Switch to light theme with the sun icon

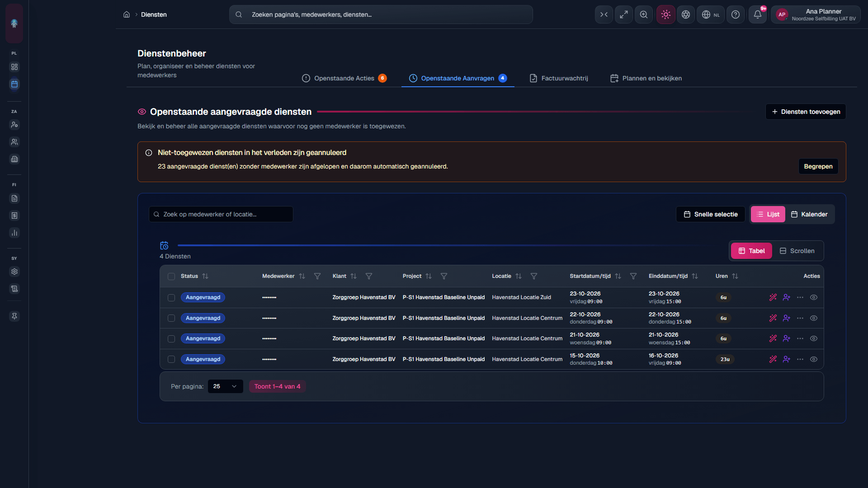666,14
